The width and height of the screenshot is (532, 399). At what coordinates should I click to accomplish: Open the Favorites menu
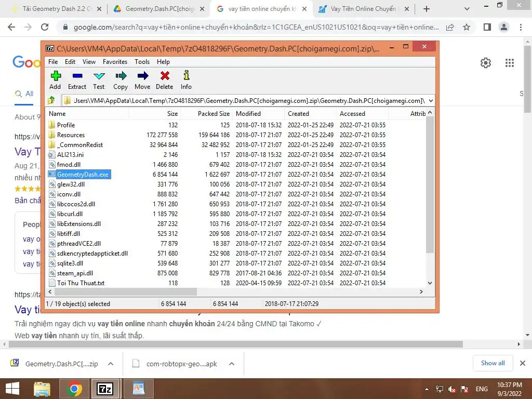[115, 62]
